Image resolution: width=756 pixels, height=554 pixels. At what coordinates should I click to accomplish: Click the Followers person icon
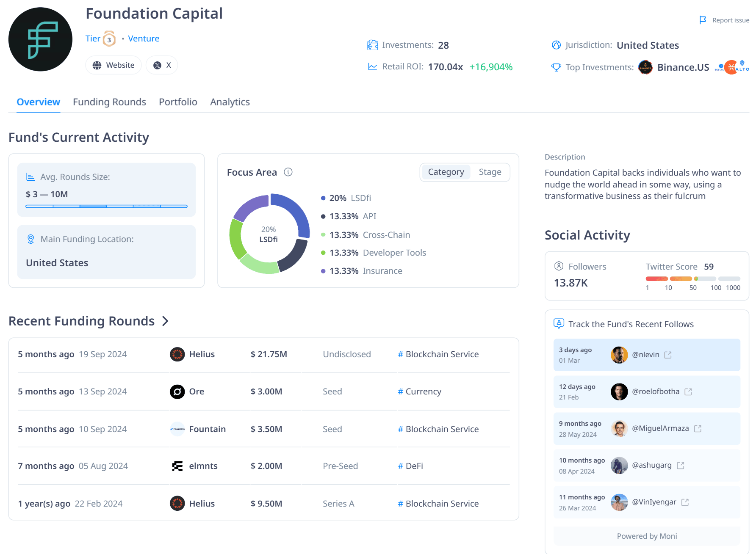tap(559, 266)
